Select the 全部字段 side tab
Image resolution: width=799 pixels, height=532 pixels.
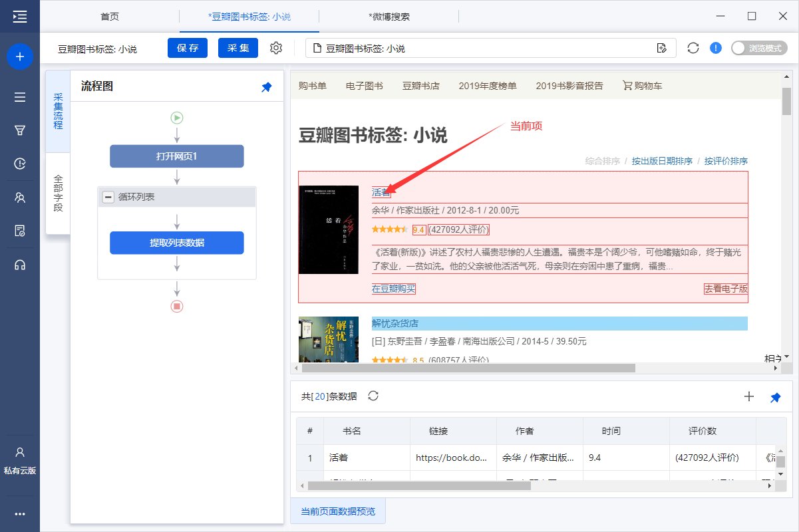(x=58, y=194)
